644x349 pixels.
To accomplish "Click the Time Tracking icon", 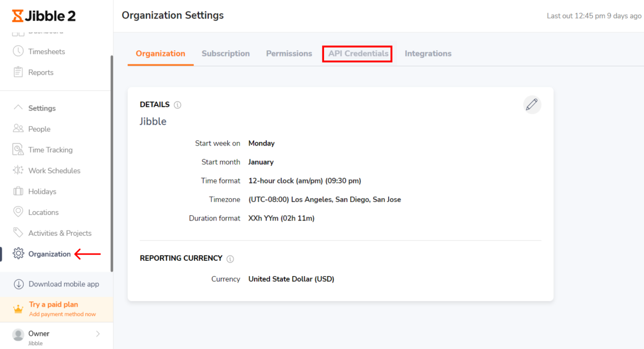I will [x=18, y=149].
